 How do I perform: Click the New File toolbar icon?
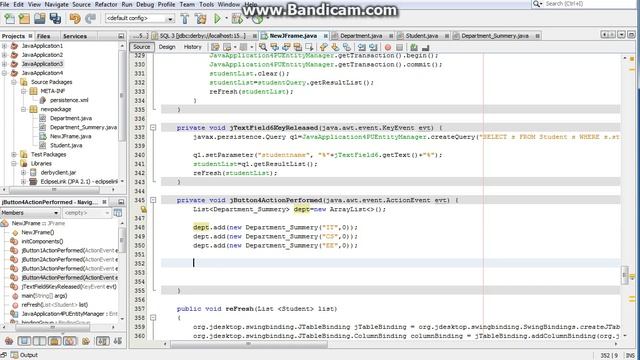[x=9, y=18]
